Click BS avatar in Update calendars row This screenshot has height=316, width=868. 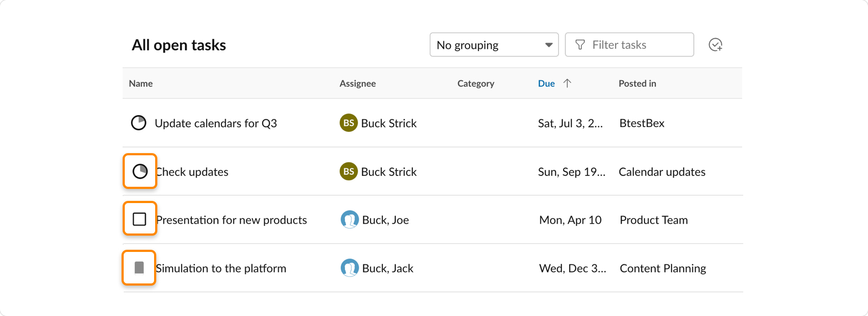[x=349, y=123]
